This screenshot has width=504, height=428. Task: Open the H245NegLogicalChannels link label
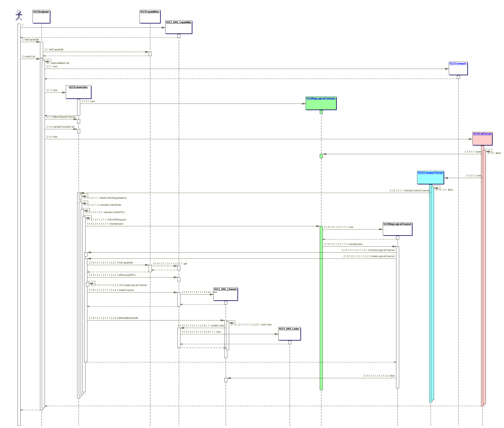click(x=320, y=99)
